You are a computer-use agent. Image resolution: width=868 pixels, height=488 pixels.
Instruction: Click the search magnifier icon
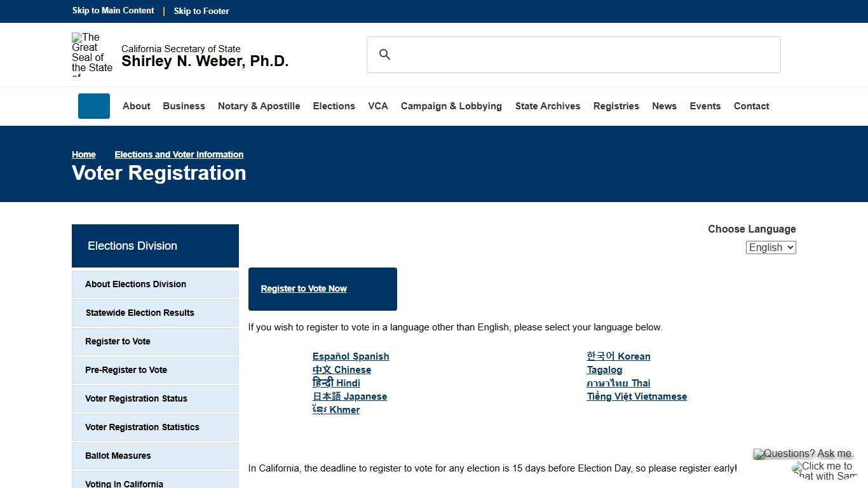384,54
